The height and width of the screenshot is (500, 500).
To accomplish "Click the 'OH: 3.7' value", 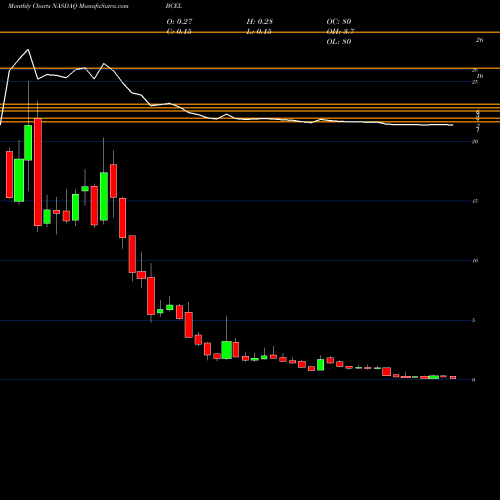I will coord(340,32).
